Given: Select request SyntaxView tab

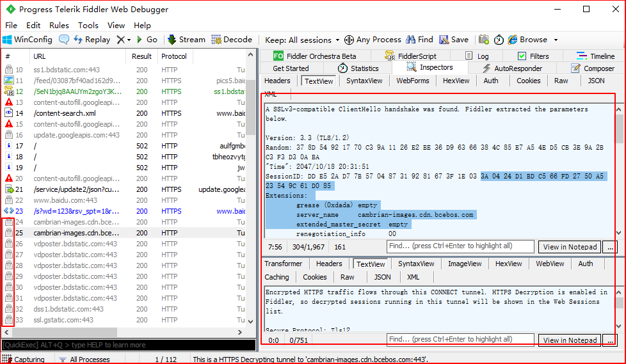Looking at the screenshot, I should [x=364, y=81].
